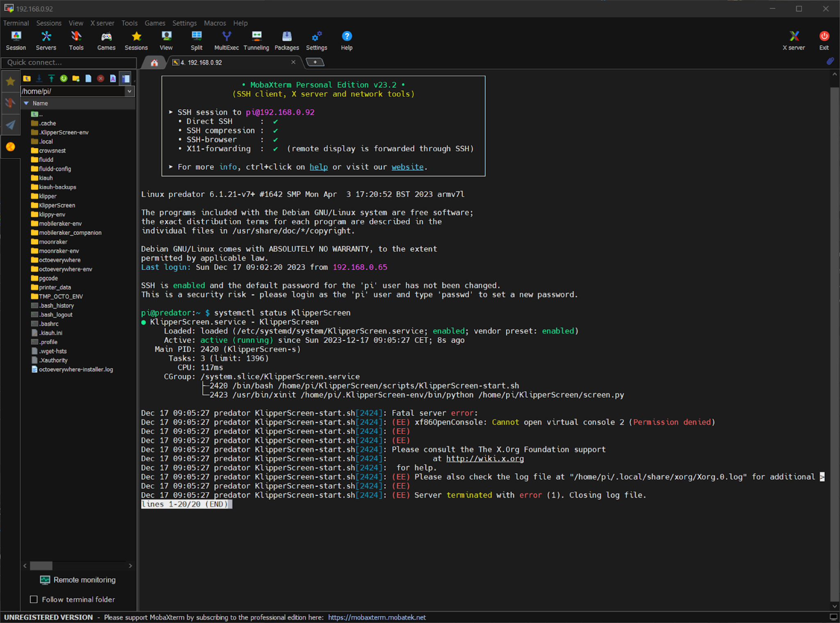The width and height of the screenshot is (840, 623).
Task: Open a new SSH Session
Action: tap(16, 40)
